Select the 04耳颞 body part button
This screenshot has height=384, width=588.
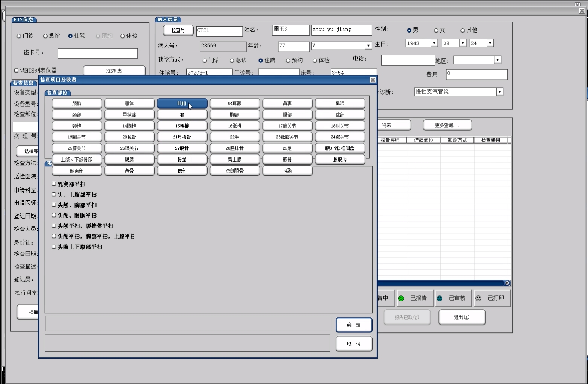tap(235, 104)
